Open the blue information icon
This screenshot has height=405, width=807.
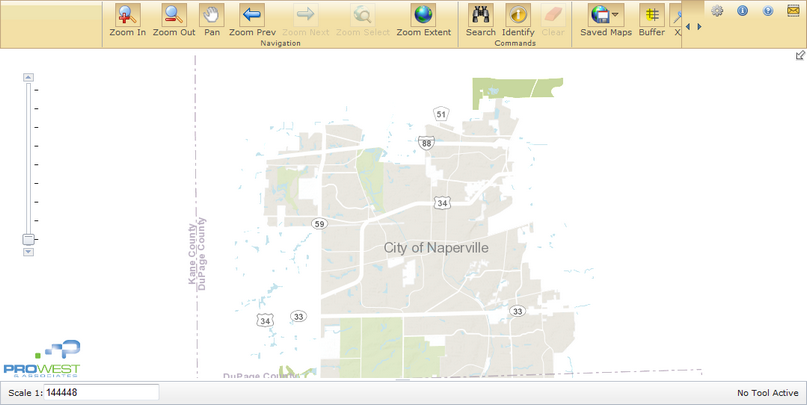(x=742, y=10)
